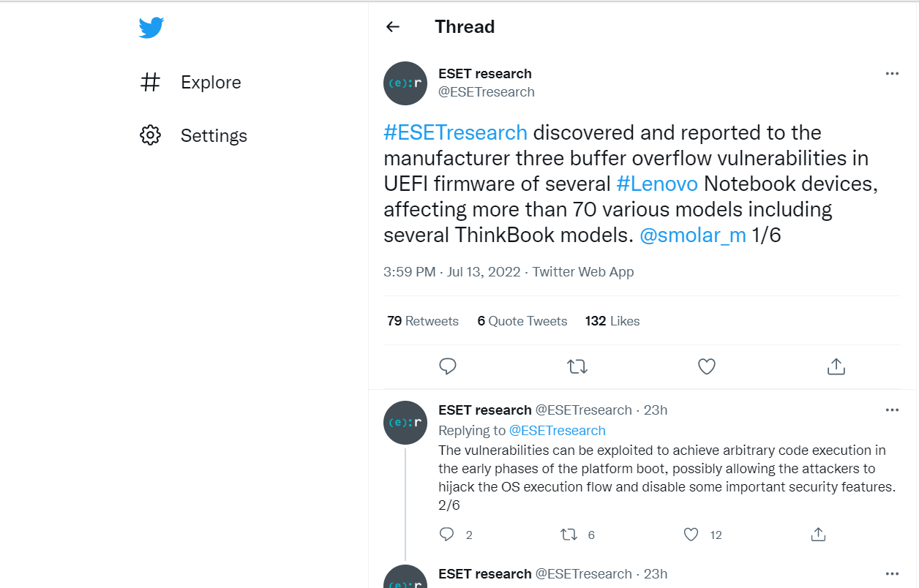Viewport: 919px width, 588px height.
Task: Retweet the 2/6 reply tweet
Action: click(569, 535)
